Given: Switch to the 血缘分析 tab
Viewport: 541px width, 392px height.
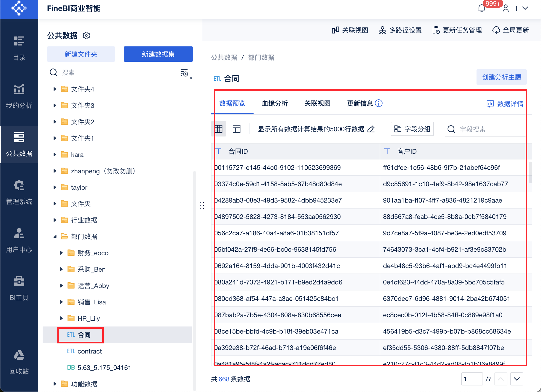Looking at the screenshot, I should (x=275, y=103).
